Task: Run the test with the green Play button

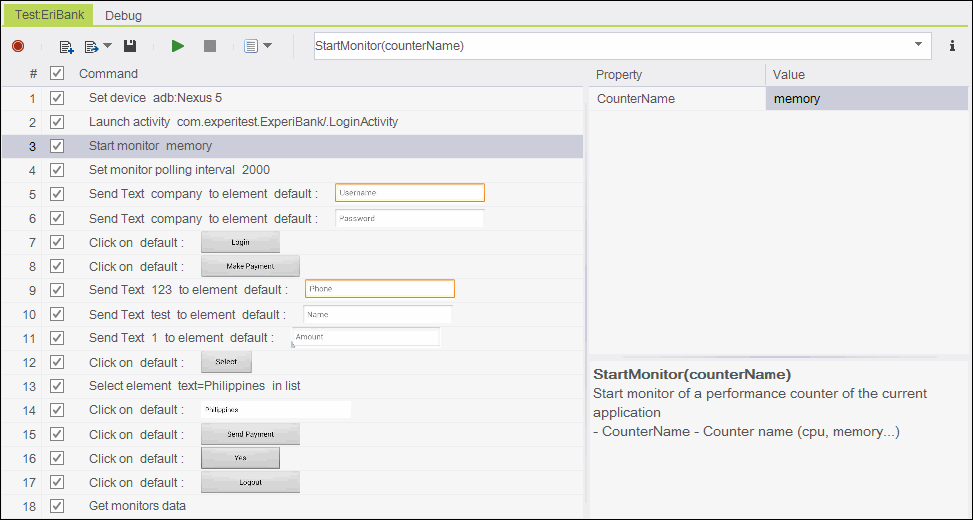Action: (x=178, y=46)
